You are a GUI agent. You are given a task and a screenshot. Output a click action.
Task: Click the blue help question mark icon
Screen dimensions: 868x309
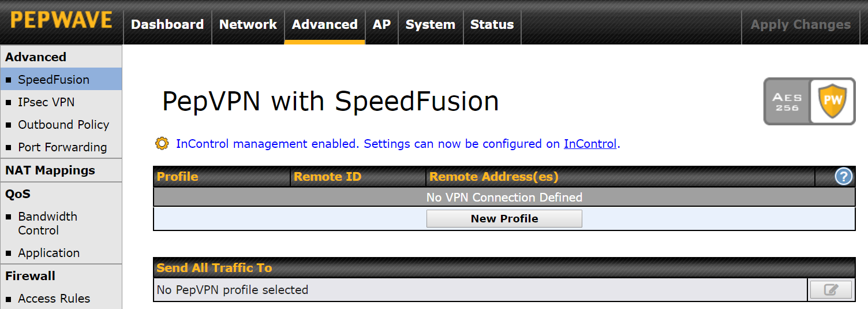coord(843,177)
